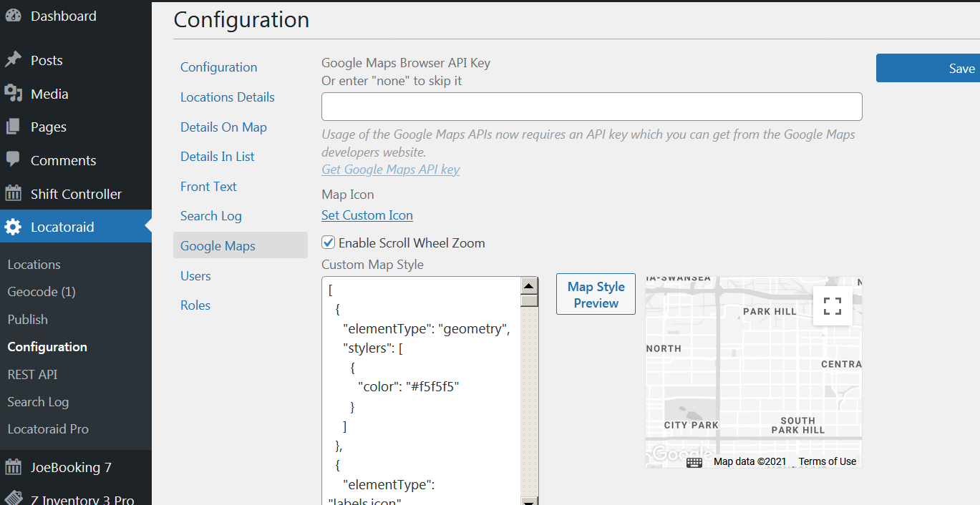
Task: Open Locatoraid menu item
Action: pyautogui.click(x=76, y=227)
